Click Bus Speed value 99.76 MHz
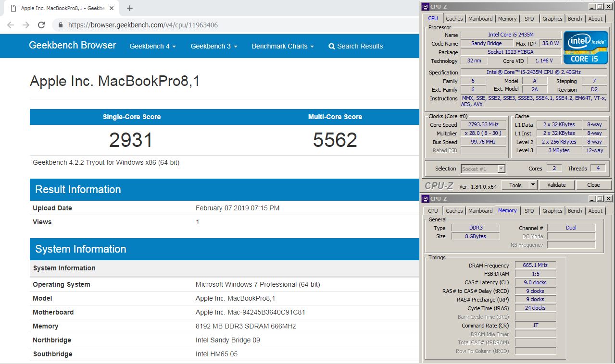The width and height of the screenshot is (615, 364). (x=484, y=142)
